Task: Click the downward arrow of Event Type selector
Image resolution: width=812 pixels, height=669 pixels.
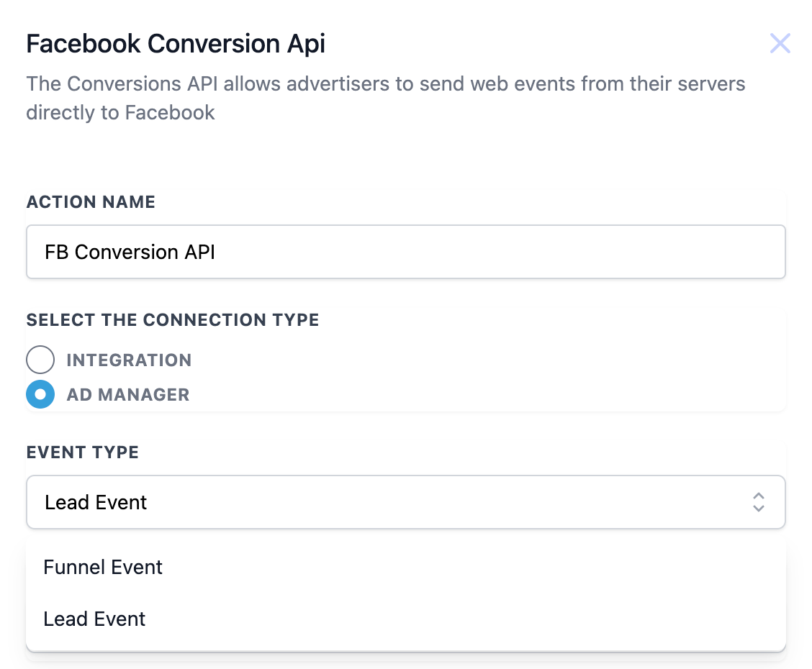Action: click(759, 508)
